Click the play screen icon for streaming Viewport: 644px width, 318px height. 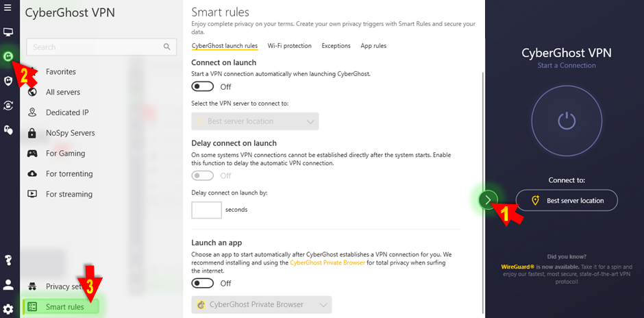click(32, 194)
